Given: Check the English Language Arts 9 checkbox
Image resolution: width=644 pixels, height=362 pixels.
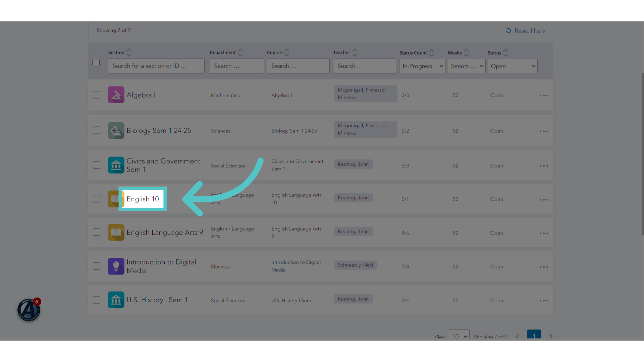Looking at the screenshot, I should click(97, 232).
